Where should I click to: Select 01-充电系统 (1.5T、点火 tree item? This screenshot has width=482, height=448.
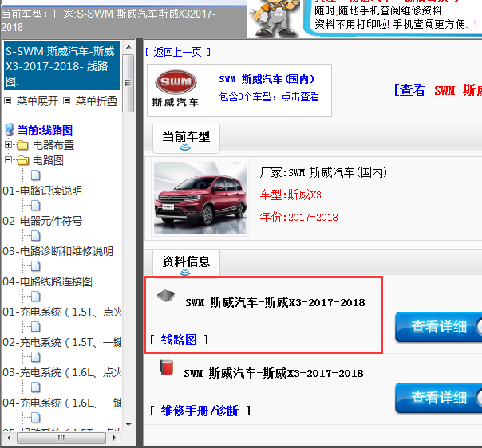pyautogui.click(x=62, y=312)
